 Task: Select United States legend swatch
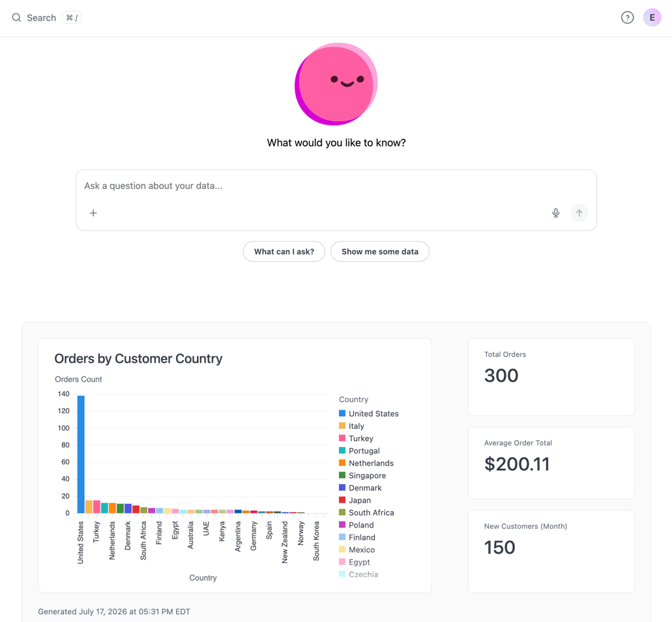(x=342, y=414)
